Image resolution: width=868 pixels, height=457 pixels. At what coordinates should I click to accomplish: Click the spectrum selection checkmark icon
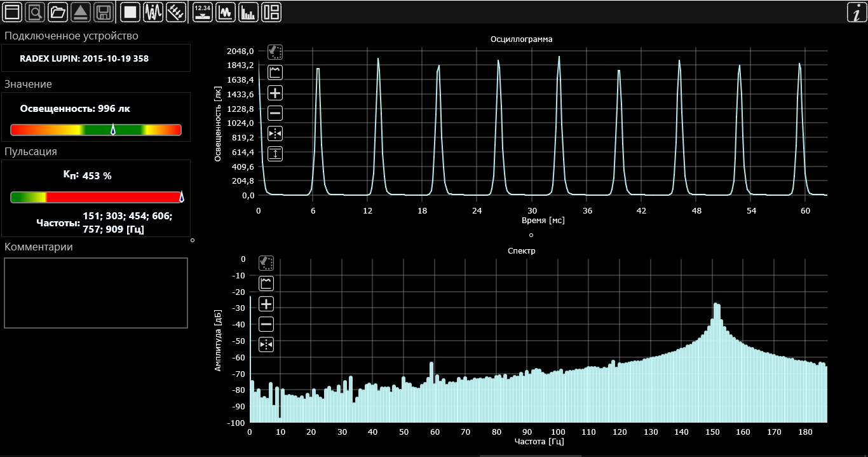click(x=266, y=263)
